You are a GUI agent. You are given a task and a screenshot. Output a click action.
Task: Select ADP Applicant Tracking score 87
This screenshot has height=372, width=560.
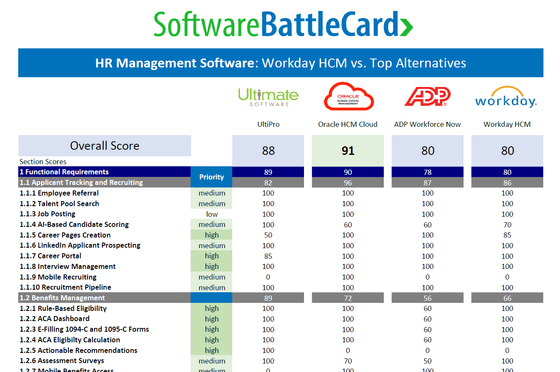pyautogui.click(x=428, y=183)
